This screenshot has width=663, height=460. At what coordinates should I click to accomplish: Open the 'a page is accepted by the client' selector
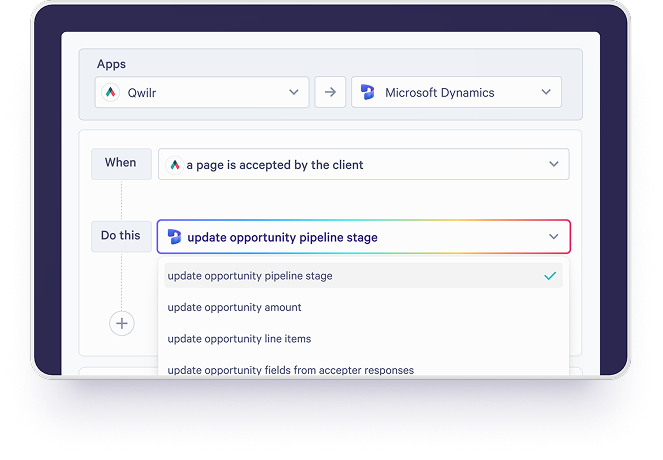(364, 164)
